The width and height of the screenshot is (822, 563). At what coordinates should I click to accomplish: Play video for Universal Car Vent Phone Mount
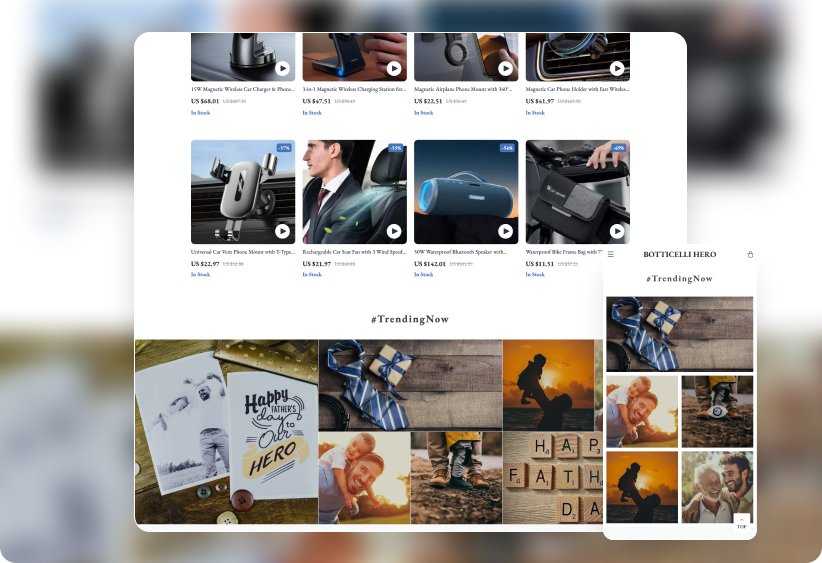point(283,231)
